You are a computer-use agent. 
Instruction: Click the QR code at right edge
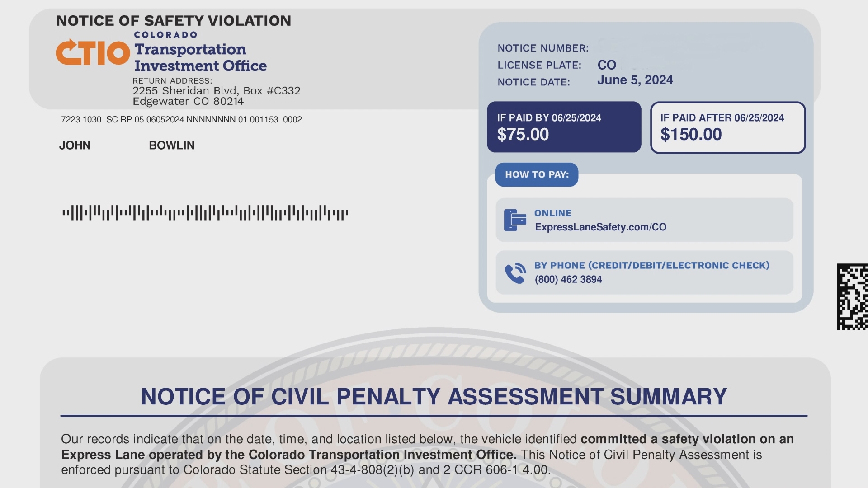click(852, 297)
